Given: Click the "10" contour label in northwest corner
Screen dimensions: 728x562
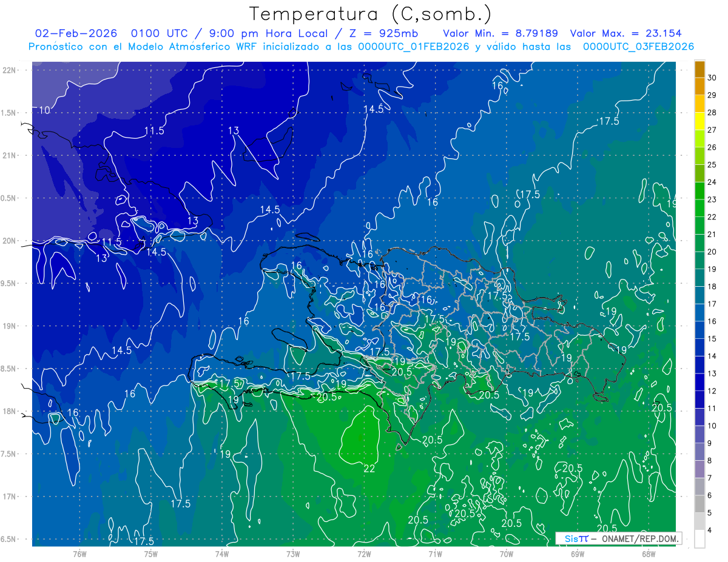Looking at the screenshot, I should pyautogui.click(x=44, y=110).
